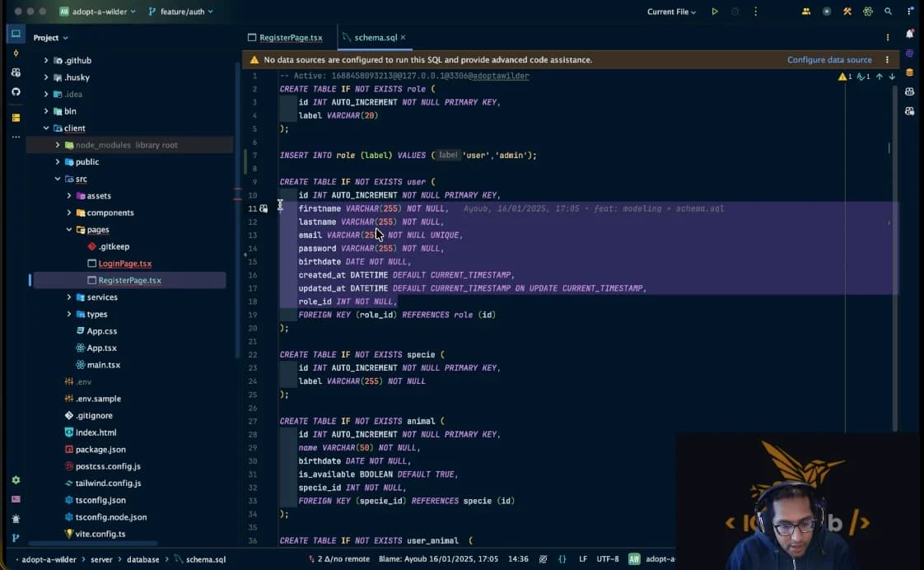Image resolution: width=924 pixels, height=570 pixels.
Task: Open the Database tool window icon
Action: pos(910,72)
